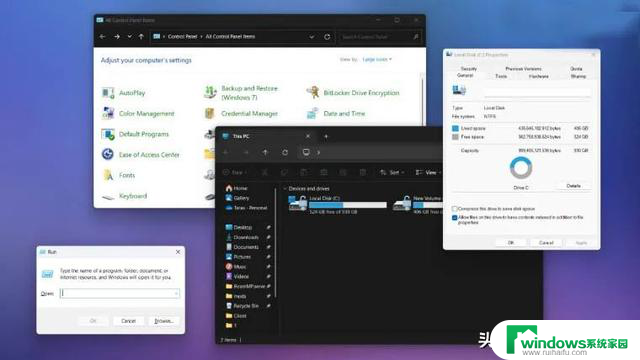Viewport: 640px width, 360px height.
Task: Switch to Previous Versions tab
Action: [x=523, y=69]
